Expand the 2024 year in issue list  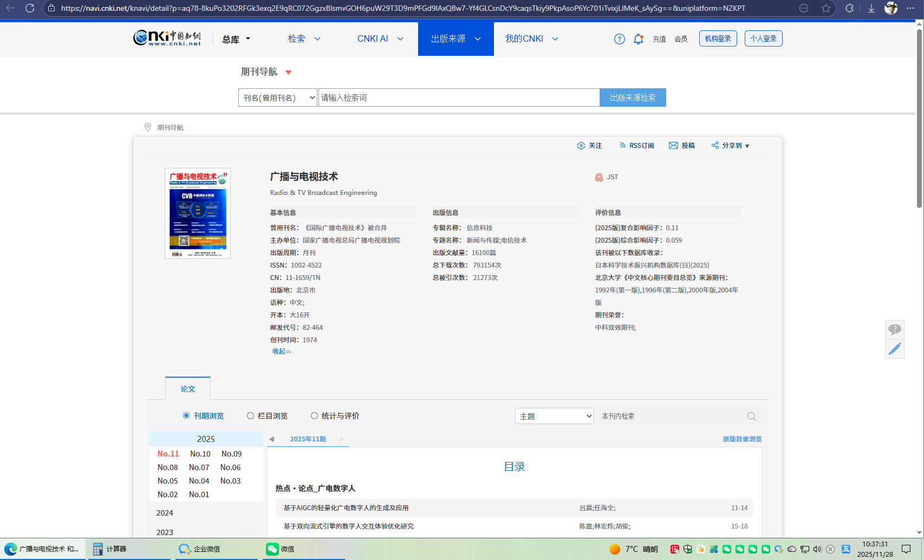165,513
